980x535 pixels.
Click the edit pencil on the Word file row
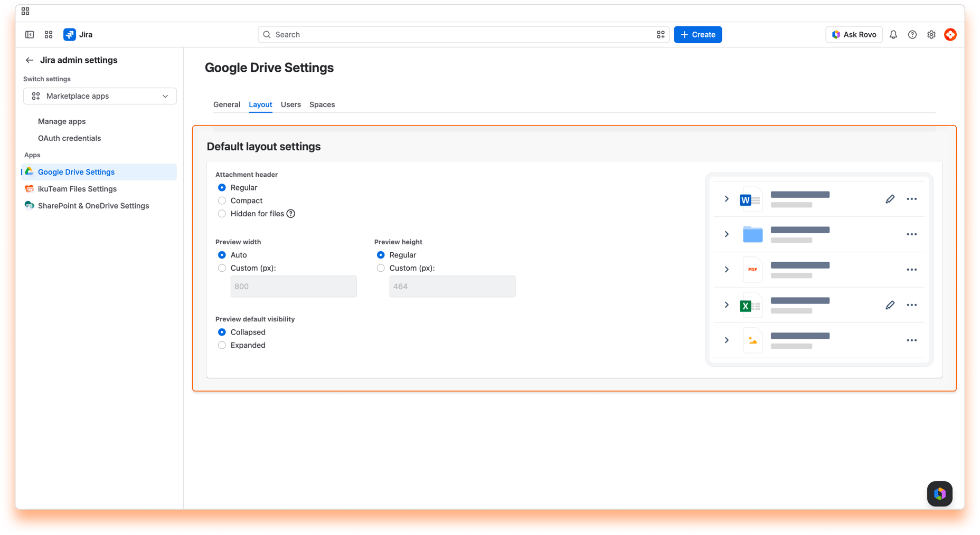click(x=890, y=199)
